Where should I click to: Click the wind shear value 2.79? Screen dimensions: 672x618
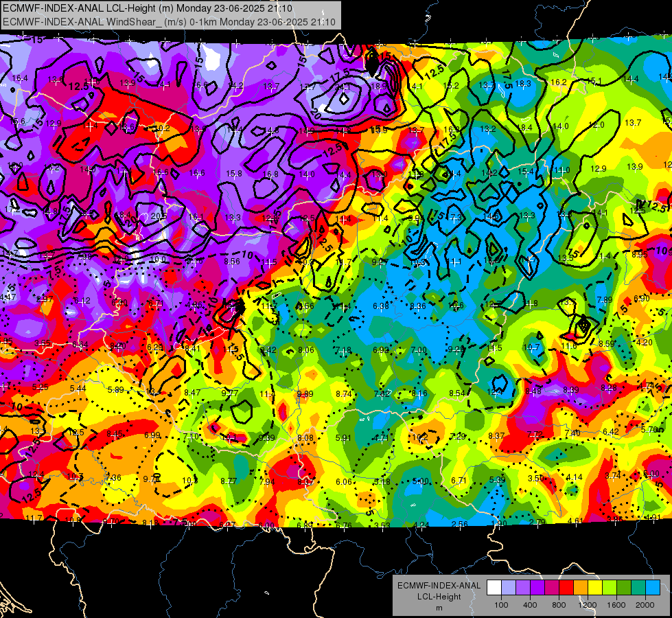pos(537,522)
